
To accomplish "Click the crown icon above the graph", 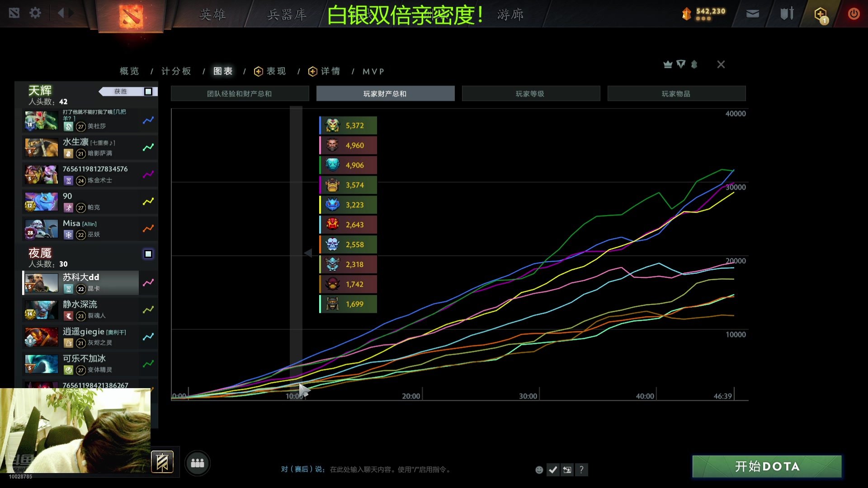I will 668,65.
